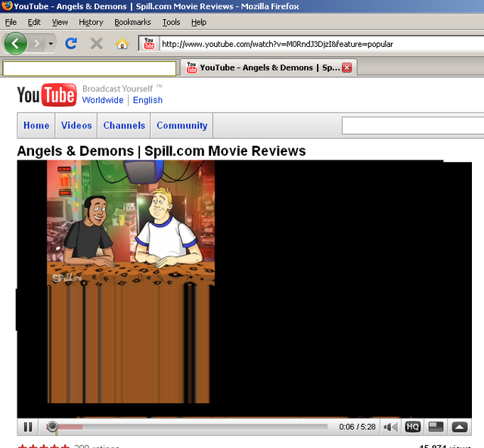Open the back/forward history dropdown arrow
The image size is (484, 448).
[x=51, y=44]
